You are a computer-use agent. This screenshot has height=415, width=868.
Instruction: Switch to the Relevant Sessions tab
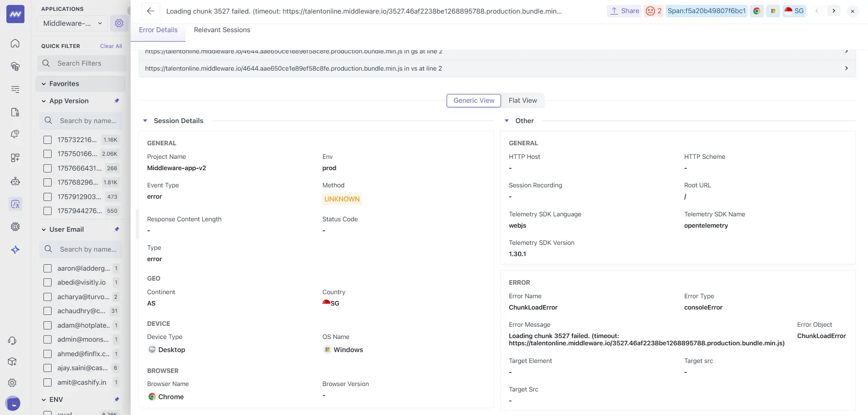tap(222, 30)
